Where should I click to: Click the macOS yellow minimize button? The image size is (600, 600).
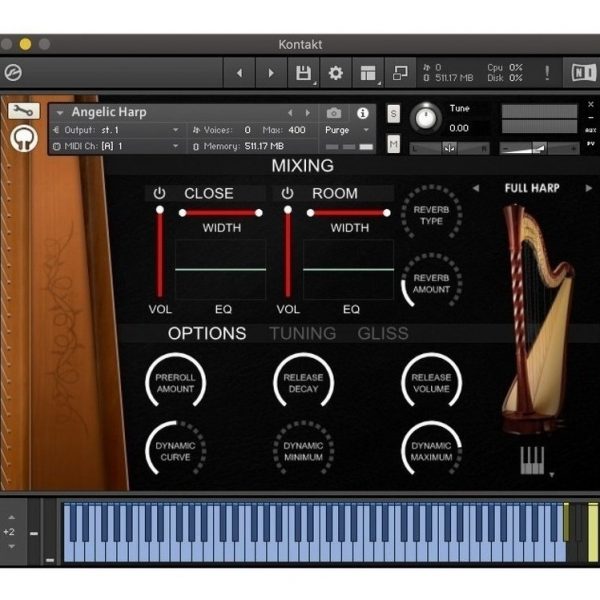26,44
